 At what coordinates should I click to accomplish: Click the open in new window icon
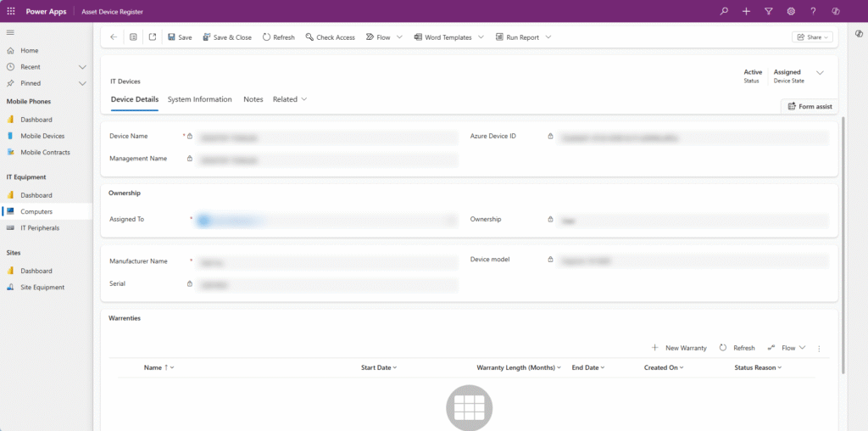tap(153, 37)
